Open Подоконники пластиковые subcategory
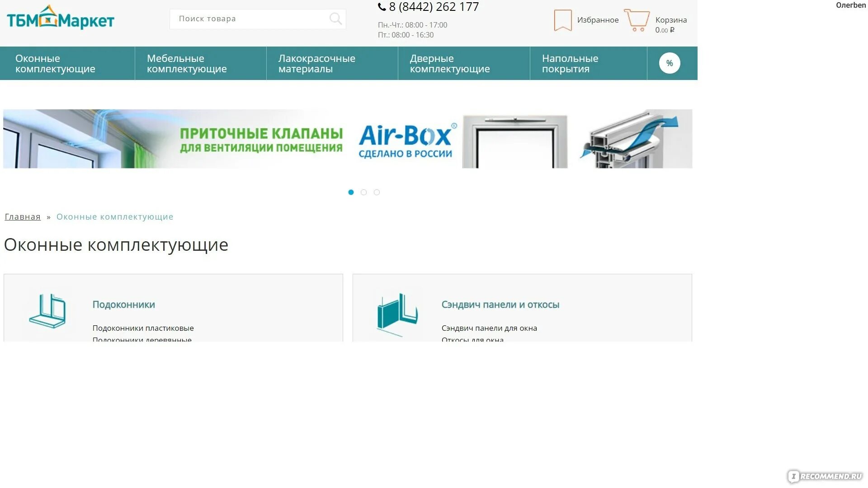The height and width of the screenshot is (488, 868). click(143, 328)
